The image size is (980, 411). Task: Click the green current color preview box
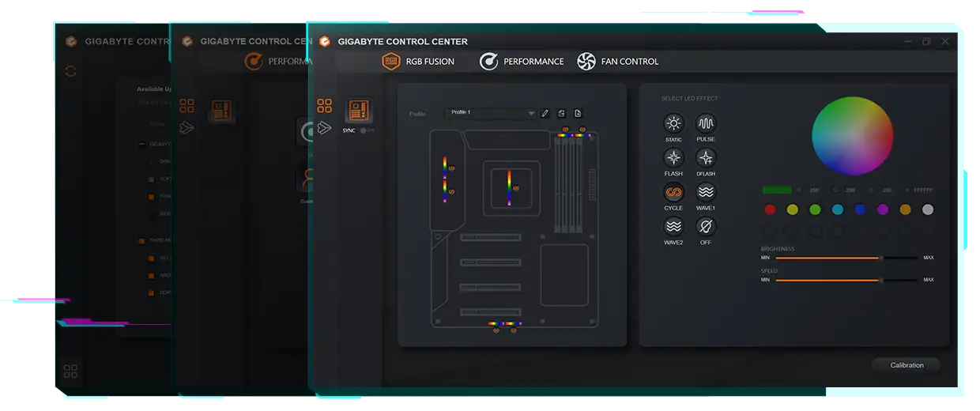[777, 190]
